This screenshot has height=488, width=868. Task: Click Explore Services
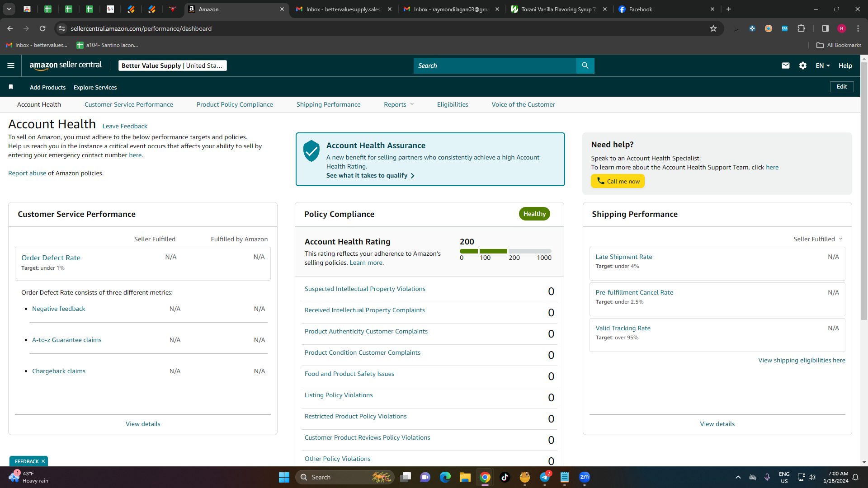click(x=95, y=87)
